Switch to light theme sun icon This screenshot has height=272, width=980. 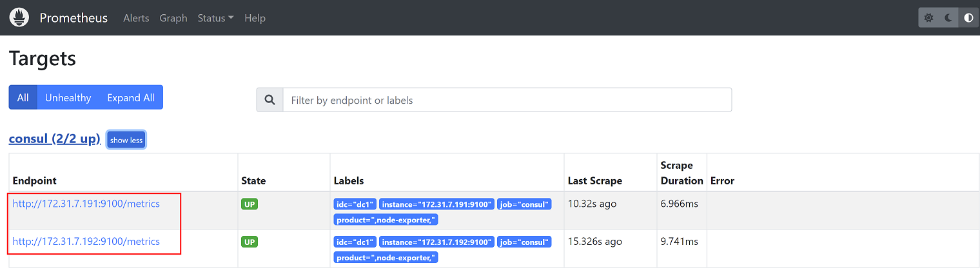pyautogui.click(x=928, y=18)
